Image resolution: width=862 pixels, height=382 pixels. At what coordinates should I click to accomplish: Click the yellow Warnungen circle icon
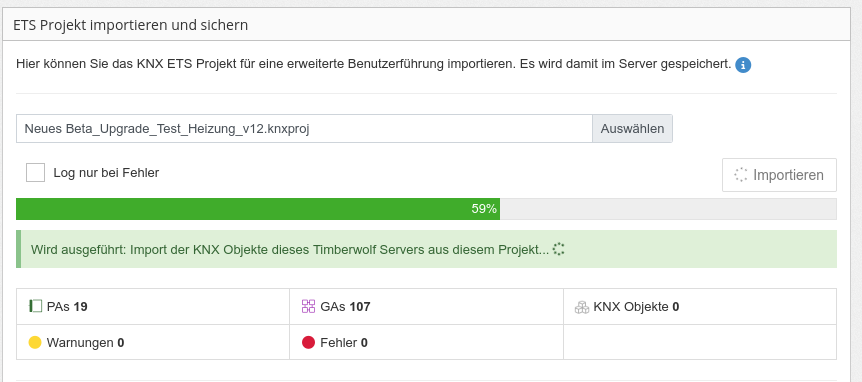tap(35, 342)
